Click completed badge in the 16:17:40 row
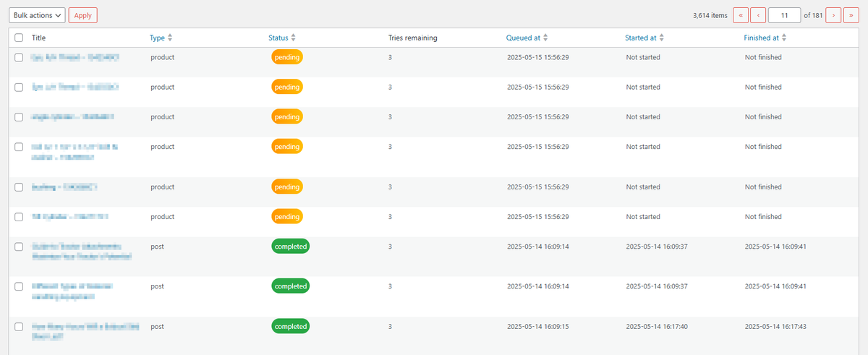868x355 pixels. (290, 327)
